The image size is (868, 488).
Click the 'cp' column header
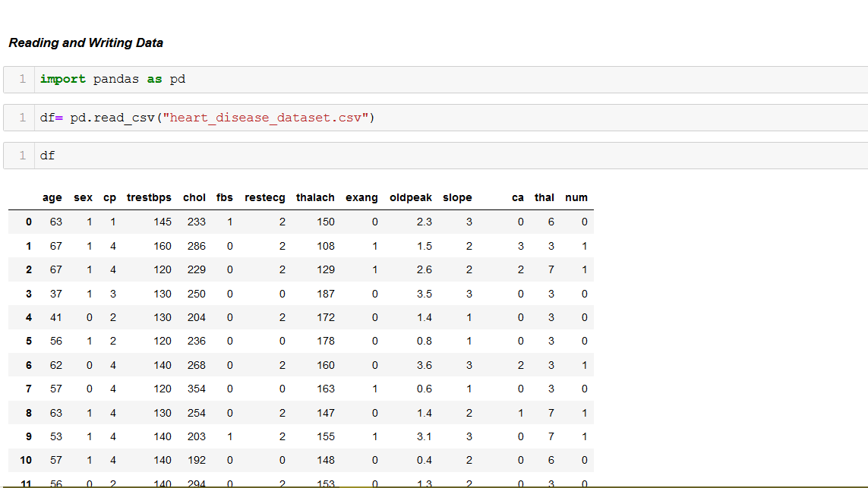[x=109, y=197]
